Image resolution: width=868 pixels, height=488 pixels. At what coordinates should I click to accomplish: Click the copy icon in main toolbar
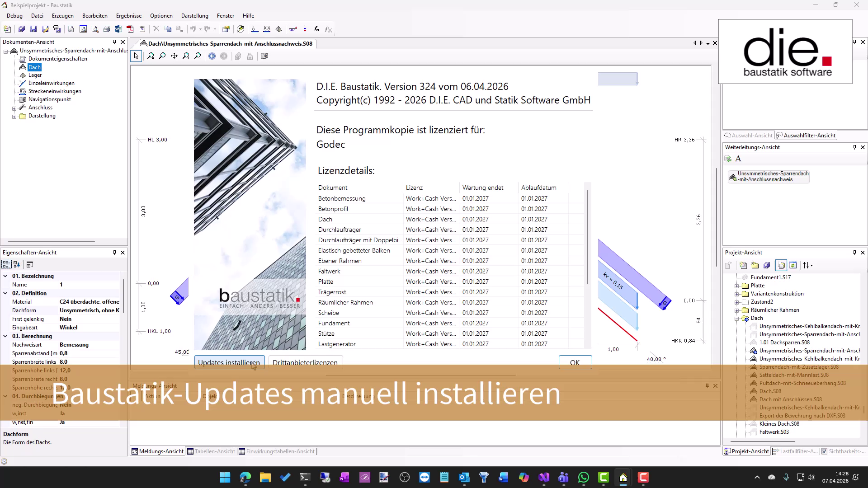[168, 29]
